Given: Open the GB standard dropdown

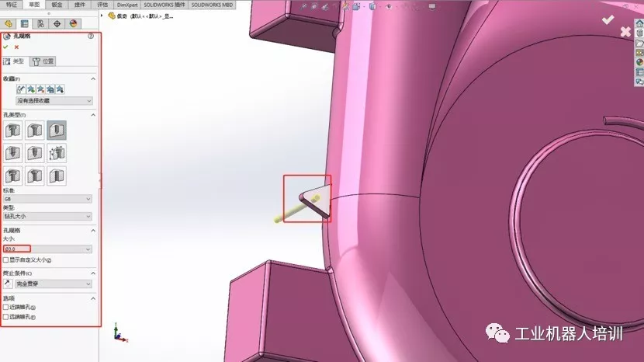Looking at the screenshot, I should coord(47,199).
